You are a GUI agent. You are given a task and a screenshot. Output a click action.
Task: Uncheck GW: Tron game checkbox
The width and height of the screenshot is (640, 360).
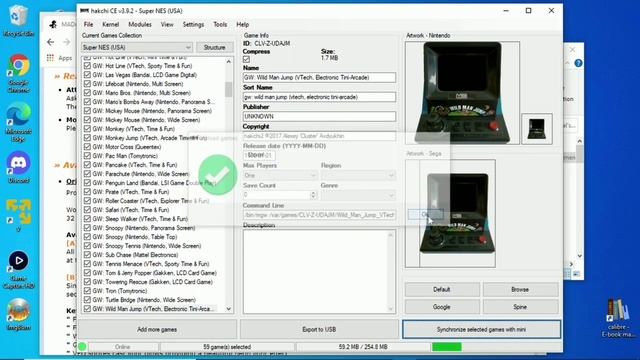point(87,291)
